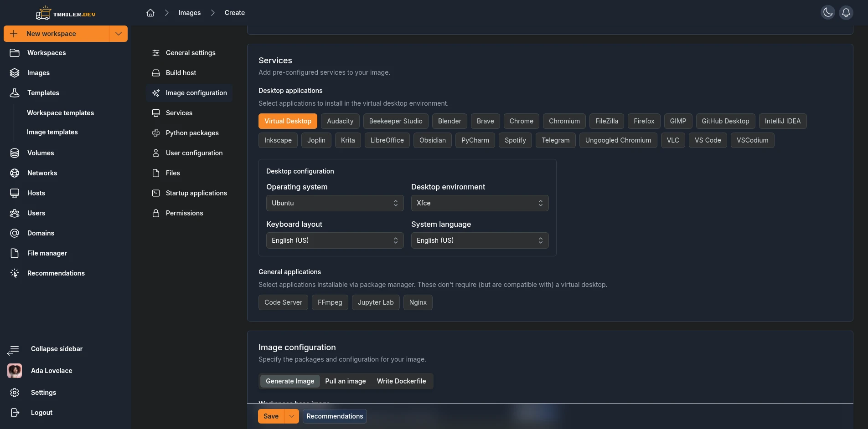The width and height of the screenshot is (868, 429).
Task: Deselect the Virtual Desktop application chip
Action: 288,121
